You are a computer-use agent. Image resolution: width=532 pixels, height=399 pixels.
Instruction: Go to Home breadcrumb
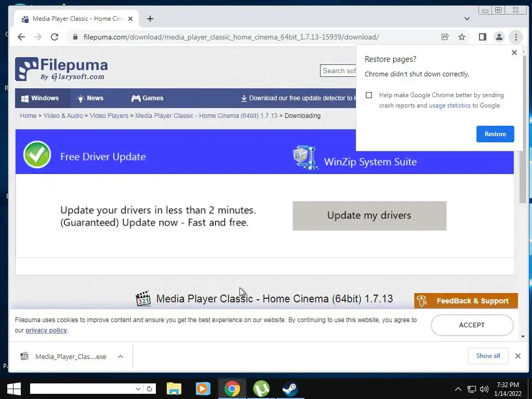click(x=28, y=116)
